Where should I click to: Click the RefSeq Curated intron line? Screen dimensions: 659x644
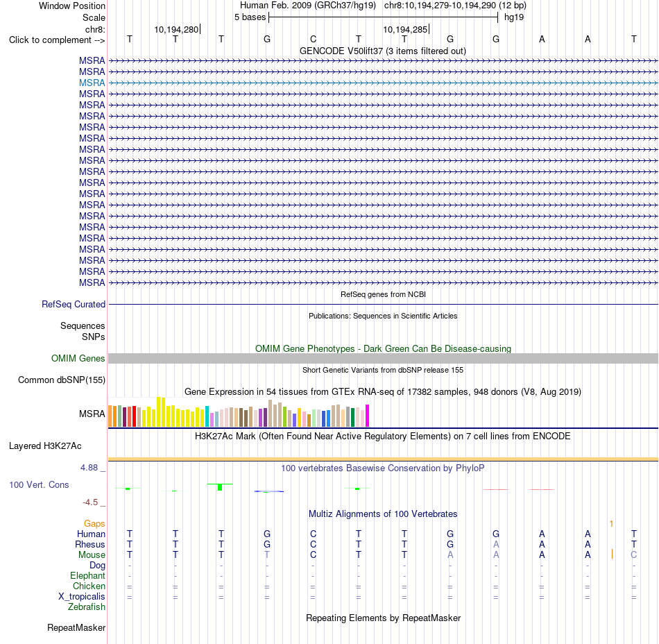click(x=383, y=305)
